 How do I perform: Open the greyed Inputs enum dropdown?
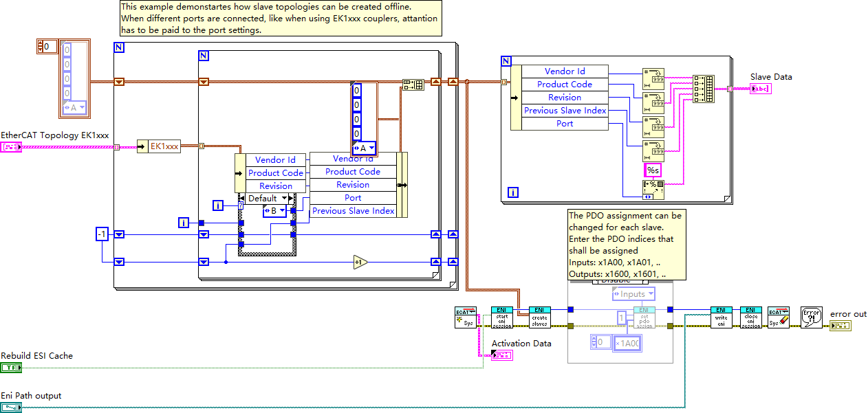(x=633, y=294)
